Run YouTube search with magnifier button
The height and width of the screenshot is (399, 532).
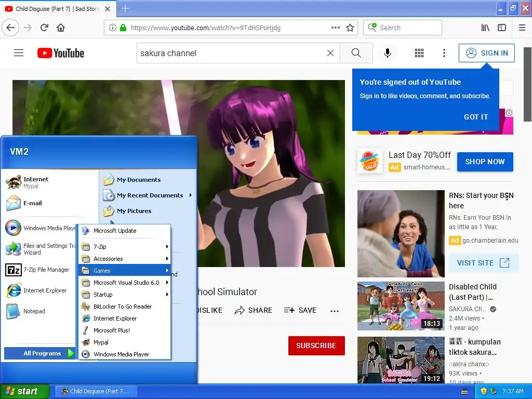pos(356,53)
